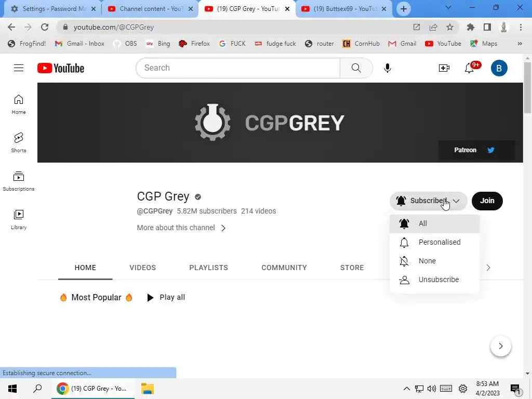This screenshot has width=532, height=399.
Task: Open the STORE channel tab
Action: [352, 268]
